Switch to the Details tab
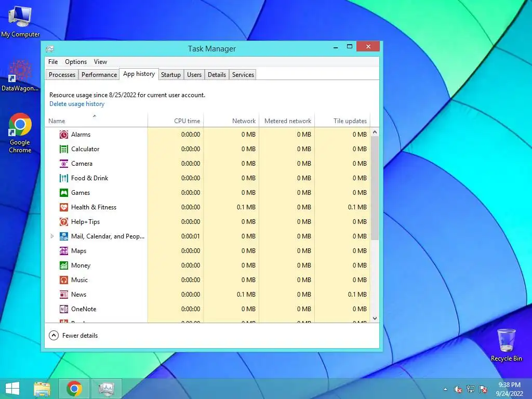 point(217,75)
